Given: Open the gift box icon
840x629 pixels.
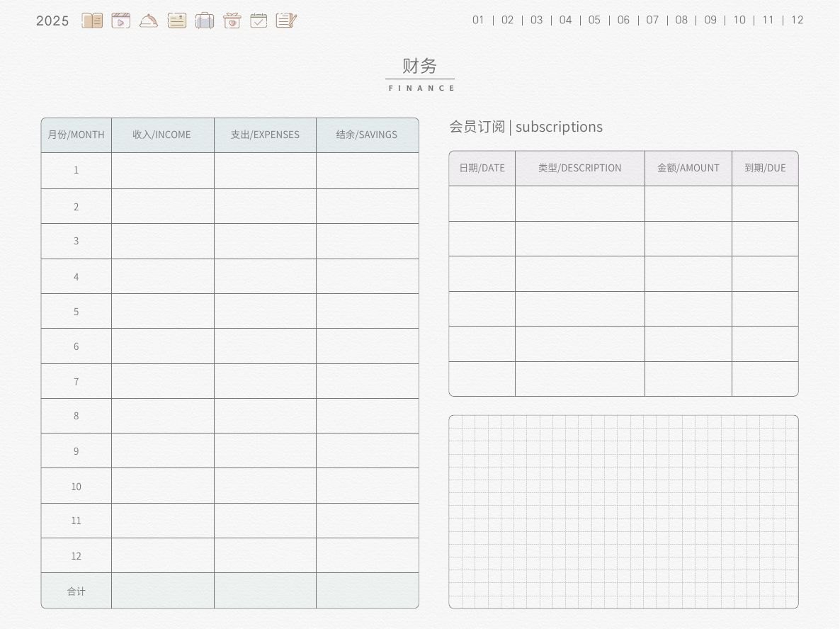Looking at the screenshot, I should coord(232,21).
